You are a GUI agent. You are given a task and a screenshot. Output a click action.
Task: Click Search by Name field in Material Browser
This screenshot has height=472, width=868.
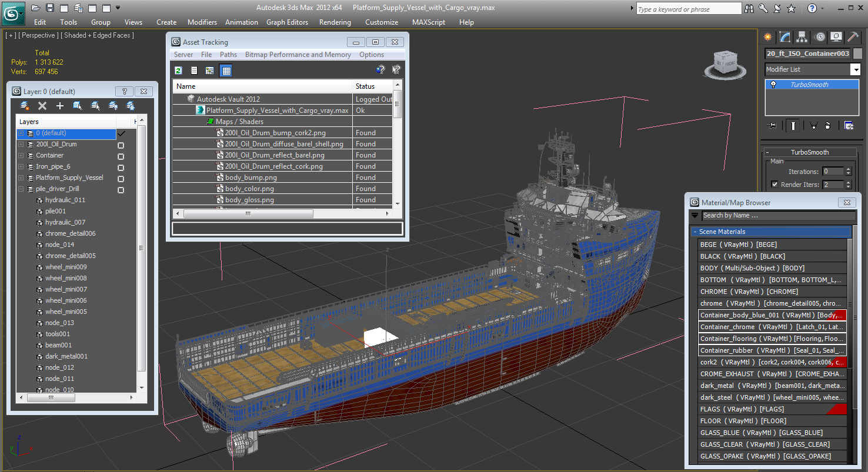[x=778, y=216]
